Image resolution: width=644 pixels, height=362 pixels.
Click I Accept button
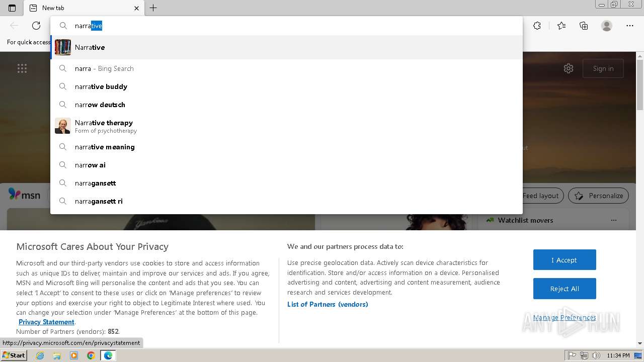click(x=565, y=260)
